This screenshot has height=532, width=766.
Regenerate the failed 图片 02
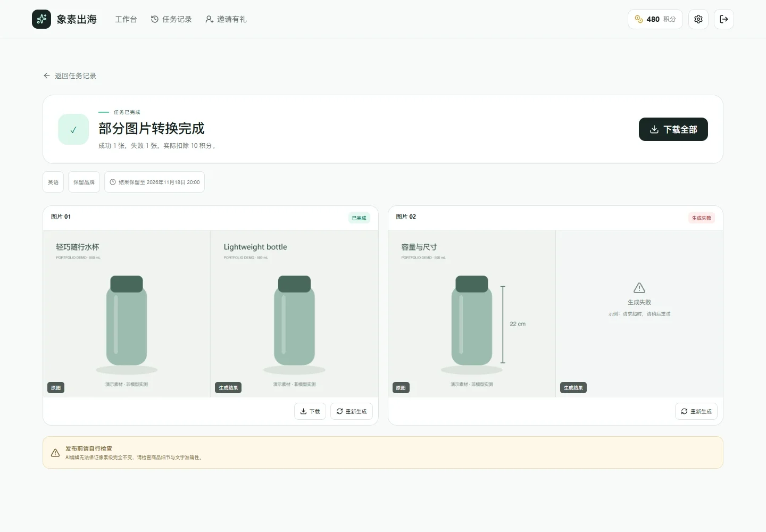point(696,411)
